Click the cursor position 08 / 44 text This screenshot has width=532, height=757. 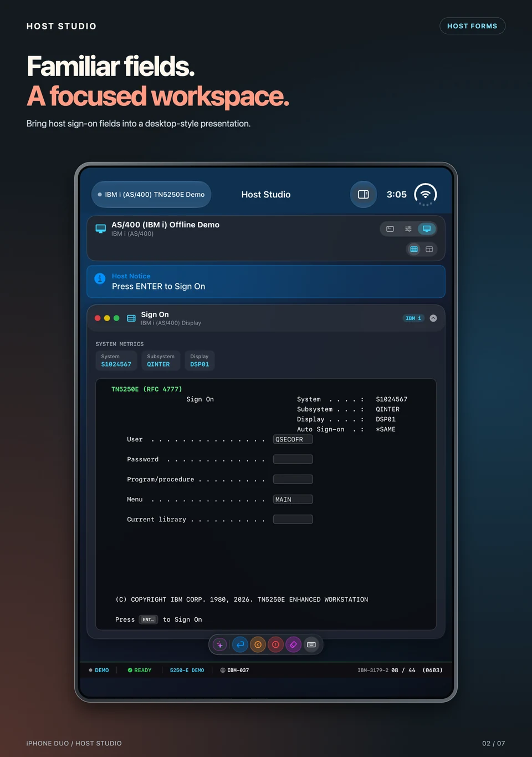[403, 670]
